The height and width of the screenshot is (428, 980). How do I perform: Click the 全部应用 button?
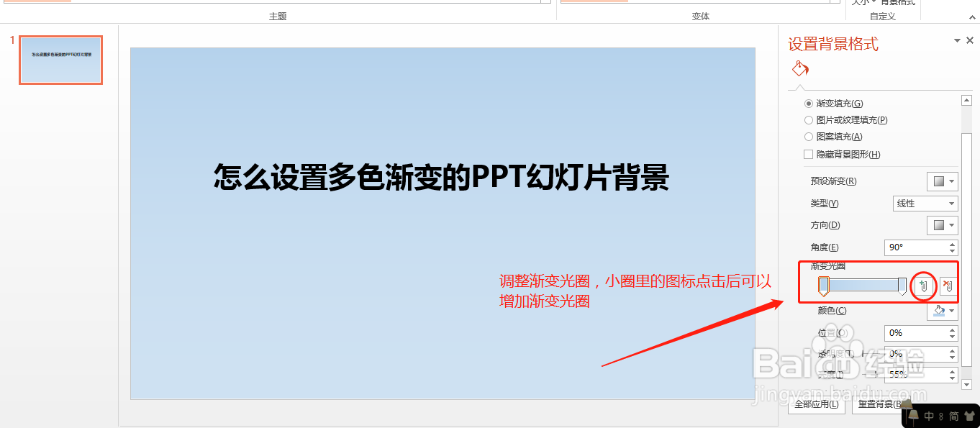pos(817,404)
